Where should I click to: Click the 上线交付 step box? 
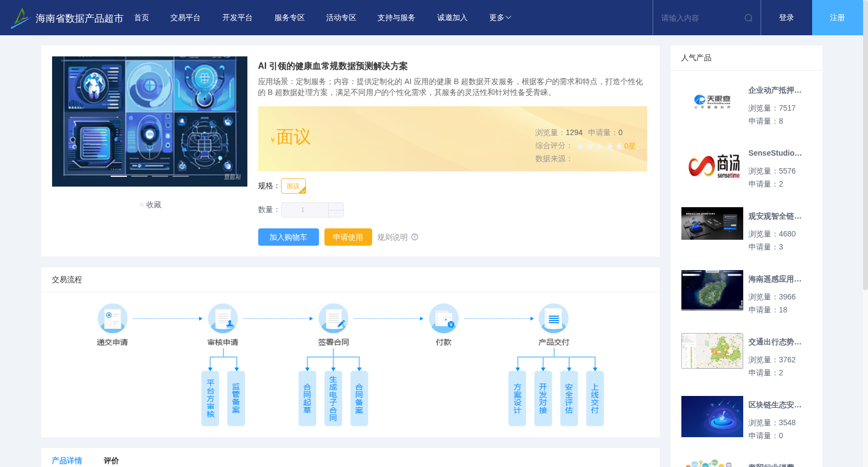pyautogui.click(x=595, y=399)
